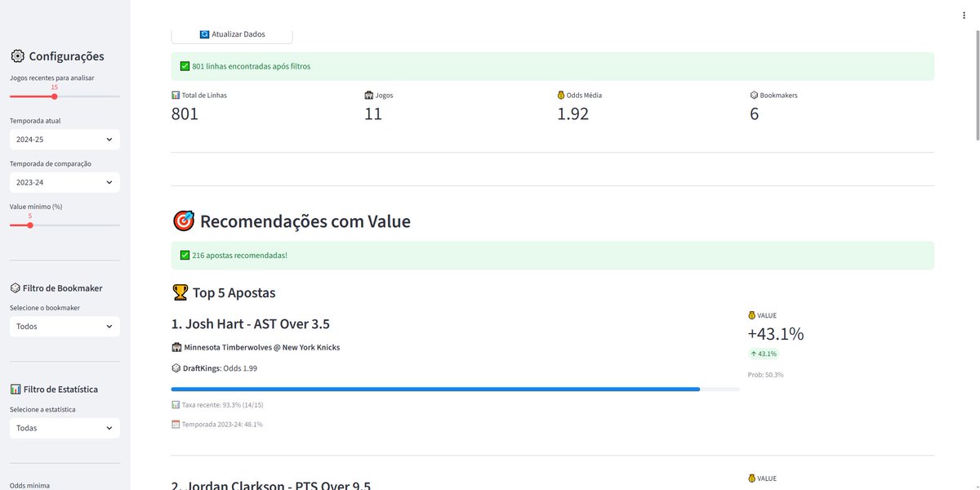Screen dimensions: 980x490
Task: Select the 'Temporada 2023-24: 48.1%' text
Action: (x=222, y=425)
